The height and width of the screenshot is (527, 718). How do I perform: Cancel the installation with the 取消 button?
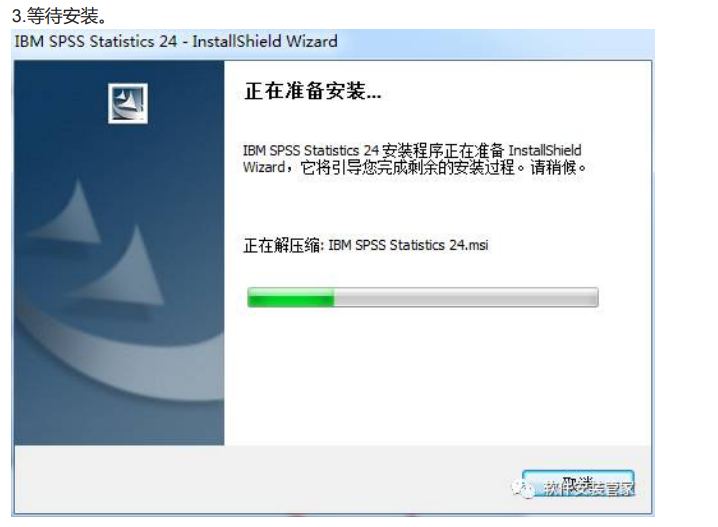(578, 484)
